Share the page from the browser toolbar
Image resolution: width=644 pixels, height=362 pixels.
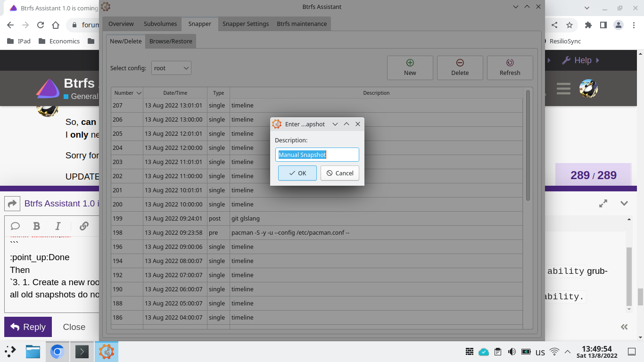[554, 25]
